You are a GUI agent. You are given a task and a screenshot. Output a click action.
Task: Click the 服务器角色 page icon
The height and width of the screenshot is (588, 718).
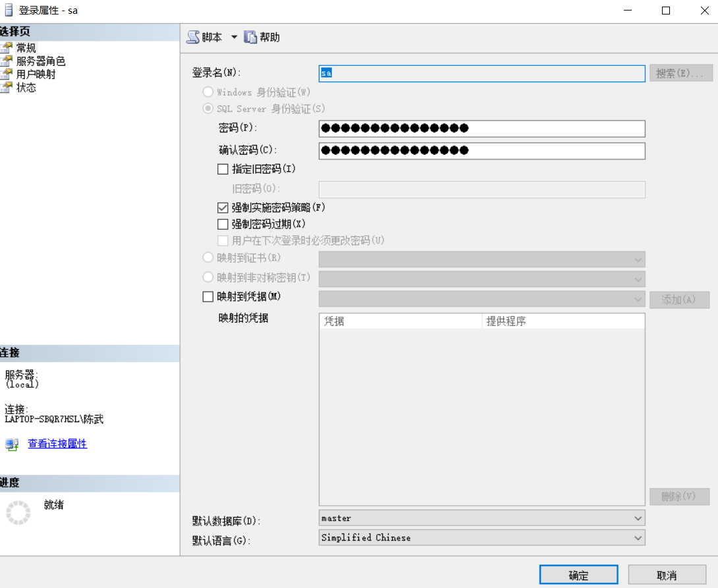pyautogui.click(x=7, y=61)
